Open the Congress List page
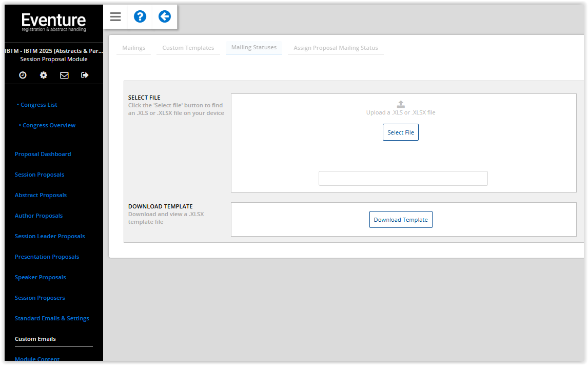Viewport: 588px width, 365px height. coord(38,104)
